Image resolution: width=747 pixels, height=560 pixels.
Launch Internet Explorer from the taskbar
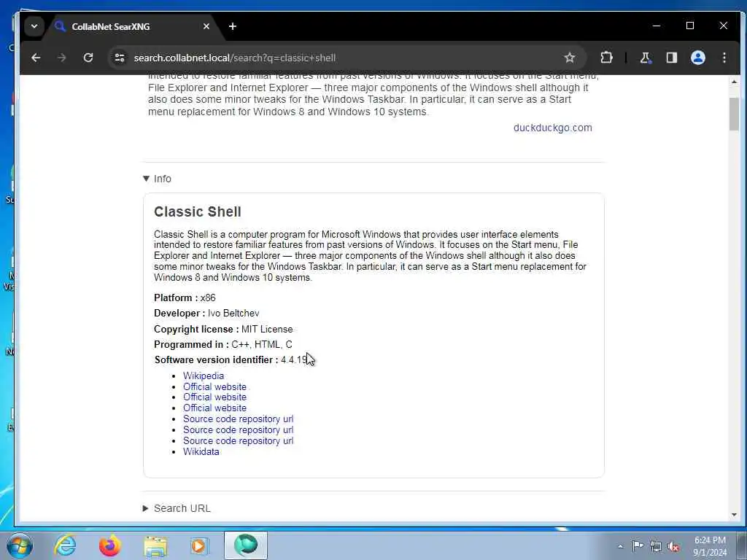tap(65, 545)
